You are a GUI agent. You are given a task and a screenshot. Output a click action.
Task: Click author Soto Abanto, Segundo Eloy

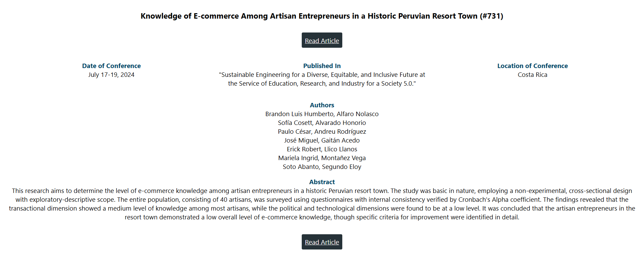(x=322, y=167)
